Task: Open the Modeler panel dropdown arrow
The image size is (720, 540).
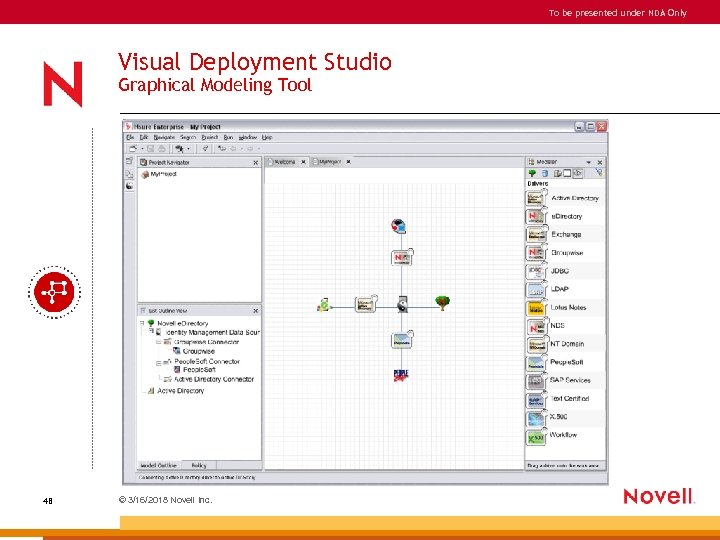Action: point(589,162)
